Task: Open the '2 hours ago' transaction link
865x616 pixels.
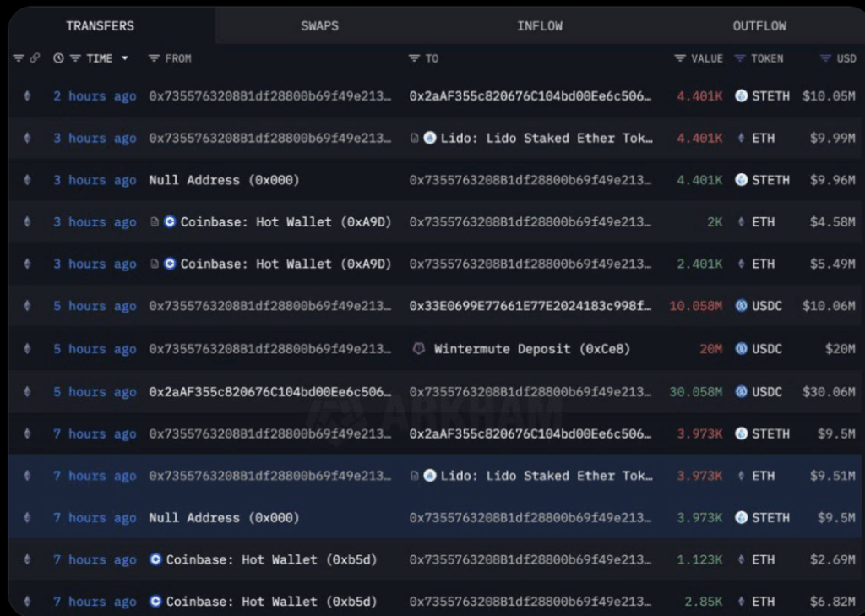Action: tap(95, 96)
